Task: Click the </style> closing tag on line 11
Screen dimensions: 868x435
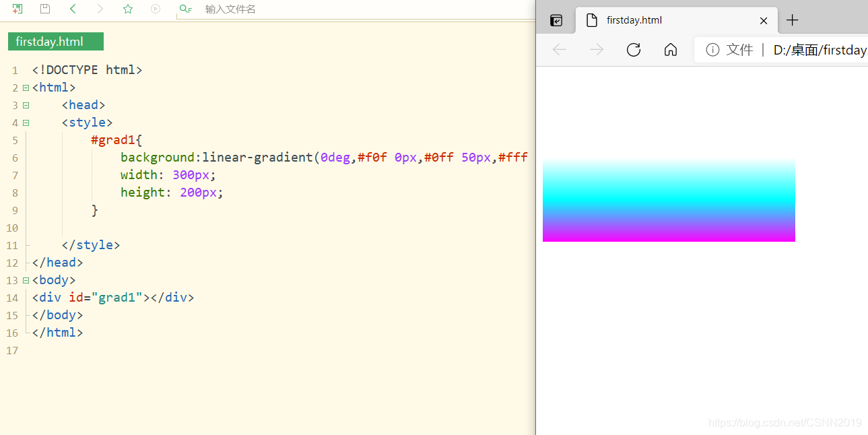Action: [x=91, y=245]
